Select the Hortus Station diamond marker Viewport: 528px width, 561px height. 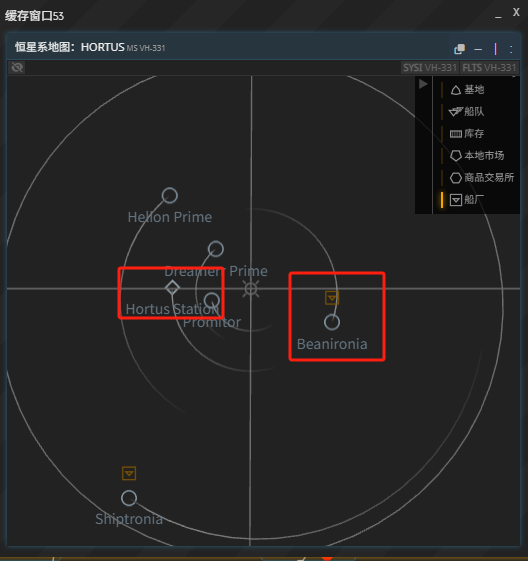(x=172, y=288)
